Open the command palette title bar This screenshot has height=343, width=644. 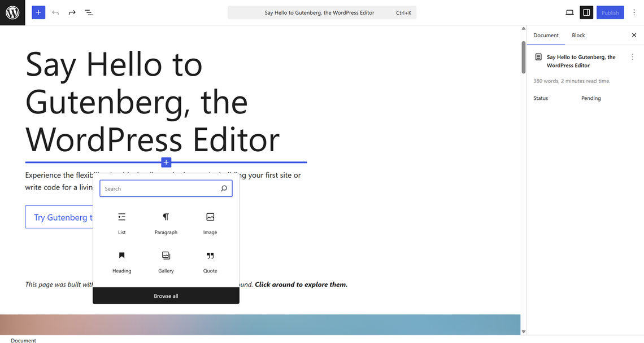[x=322, y=13]
